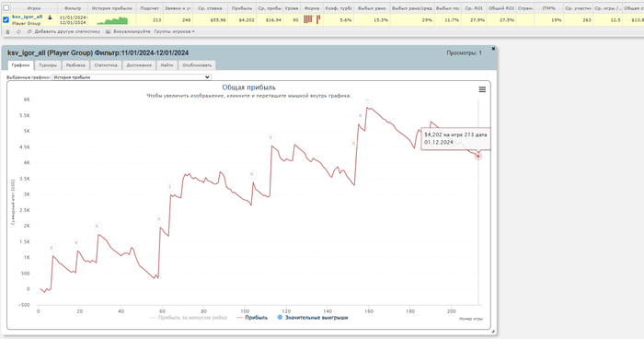The width and height of the screenshot is (644, 339).
Task: Open the Турниры tab
Action: (48, 65)
